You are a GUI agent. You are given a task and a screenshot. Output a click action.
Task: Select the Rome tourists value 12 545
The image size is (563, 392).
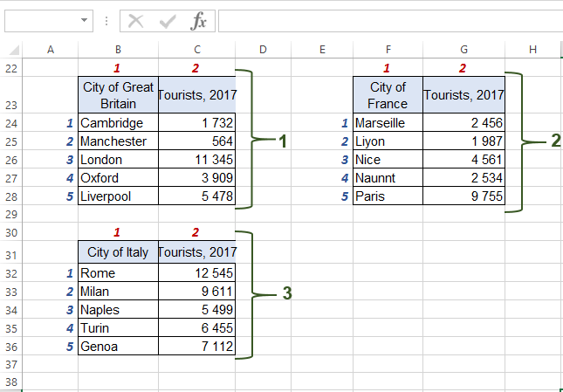(196, 273)
